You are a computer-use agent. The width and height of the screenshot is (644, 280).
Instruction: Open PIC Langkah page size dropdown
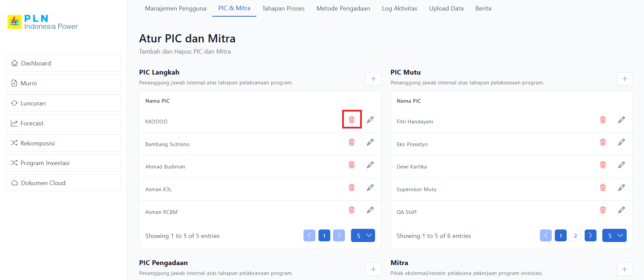point(363,236)
